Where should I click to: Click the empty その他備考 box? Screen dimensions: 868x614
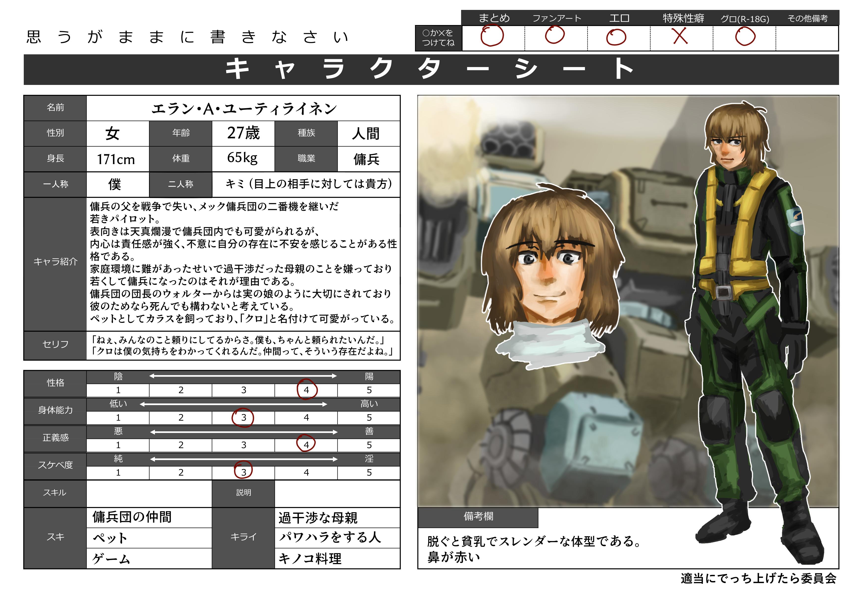[x=807, y=38]
